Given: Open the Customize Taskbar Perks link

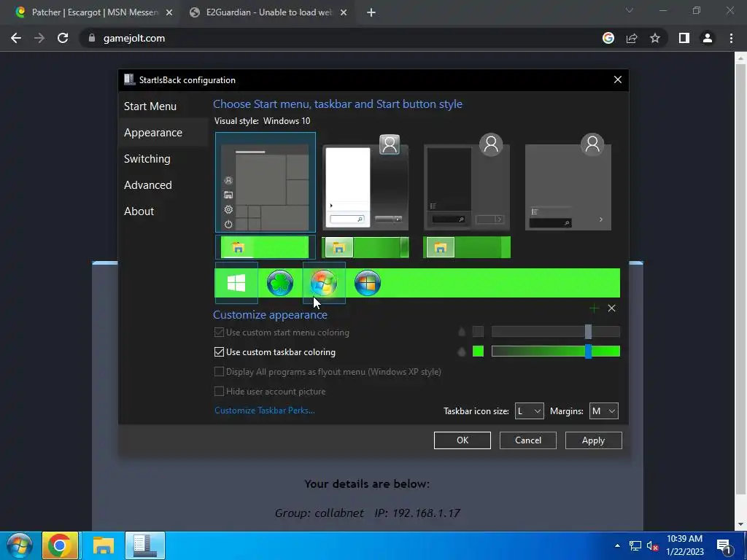Looking at the screenshot, I should coord(264,411).
